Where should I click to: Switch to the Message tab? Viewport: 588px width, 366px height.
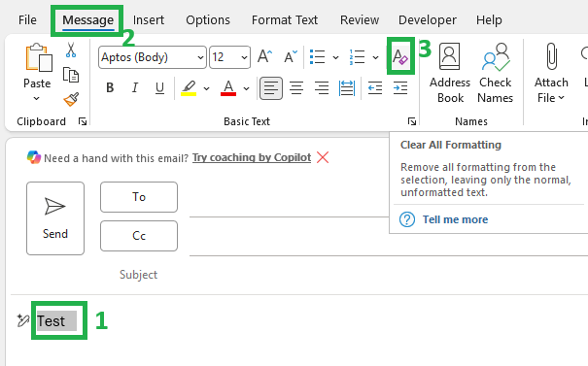point(87,19)
